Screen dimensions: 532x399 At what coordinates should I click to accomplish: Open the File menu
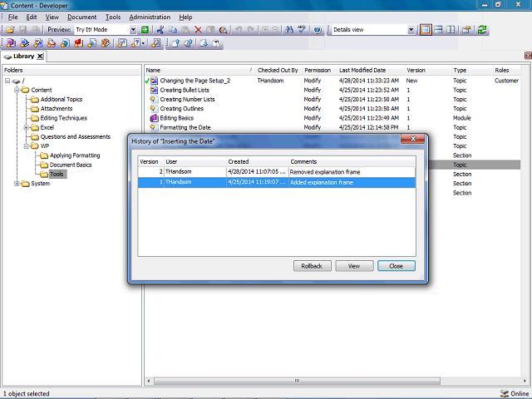13,17
